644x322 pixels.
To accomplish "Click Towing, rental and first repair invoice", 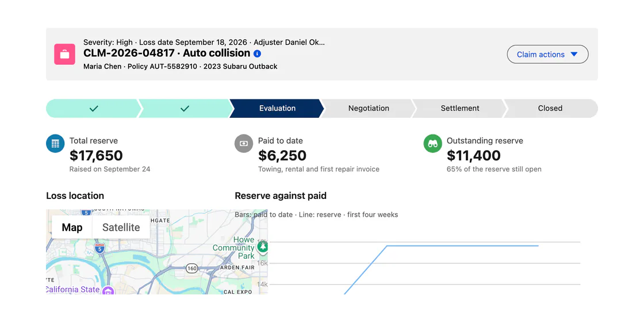I will click(319, 169).
